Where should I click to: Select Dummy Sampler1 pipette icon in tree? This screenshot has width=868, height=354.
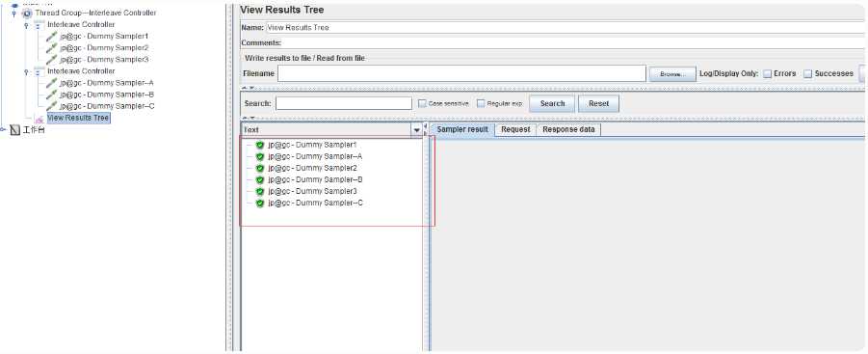point(51,36)
